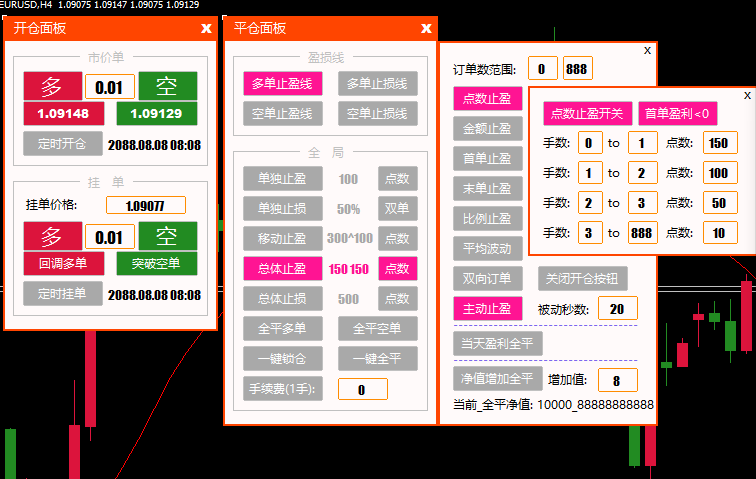This screenshot has height=479, width=756.
Task: Toggle the 总体止损 button
Action: point(283,299)
